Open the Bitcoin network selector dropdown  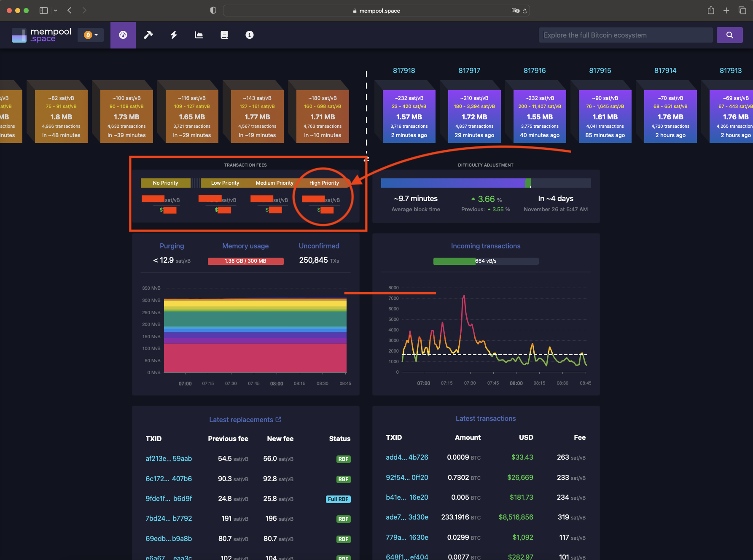[90, 35]
